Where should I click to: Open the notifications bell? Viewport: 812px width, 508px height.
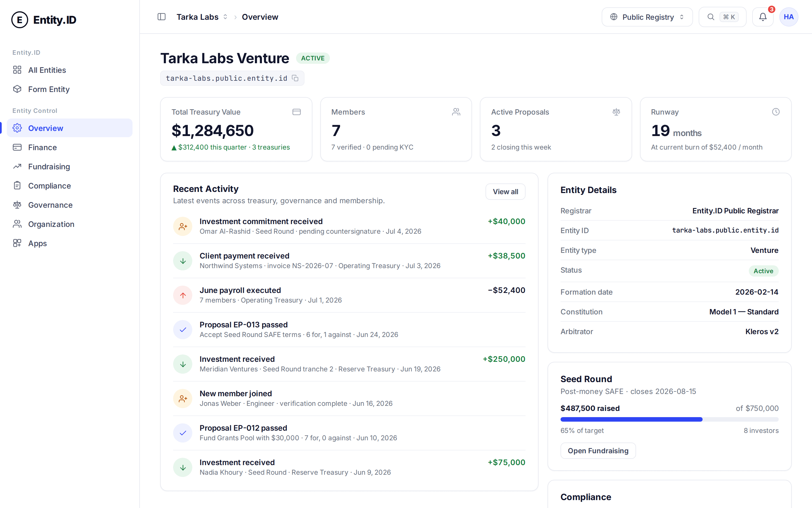click(x=763, y=17)
